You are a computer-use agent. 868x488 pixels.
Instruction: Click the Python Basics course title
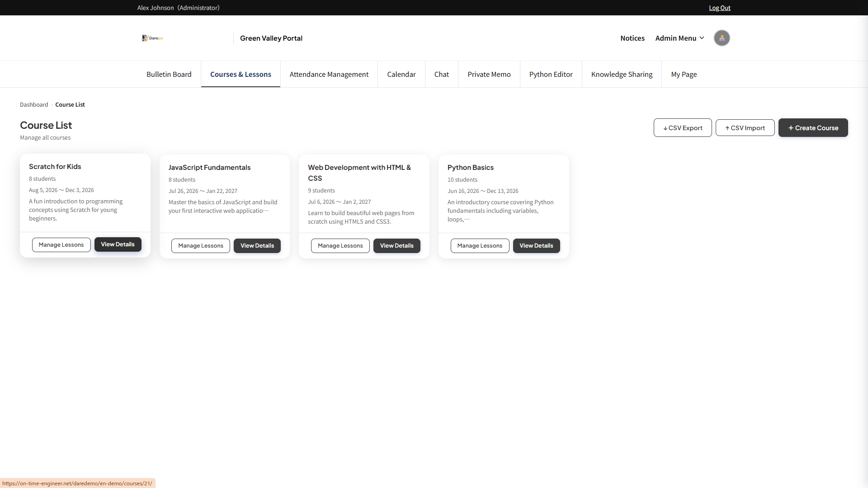(x=471, y=167)
